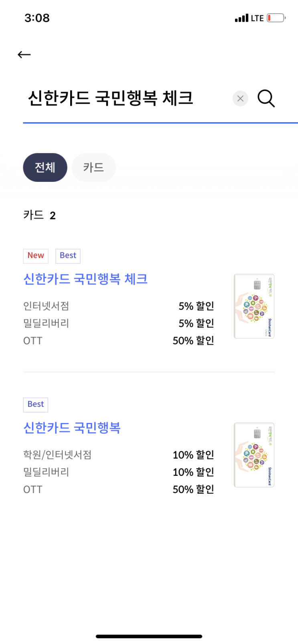Tap the first card thumbnail image
298x644 pixels.
click(x=254, y=306)
